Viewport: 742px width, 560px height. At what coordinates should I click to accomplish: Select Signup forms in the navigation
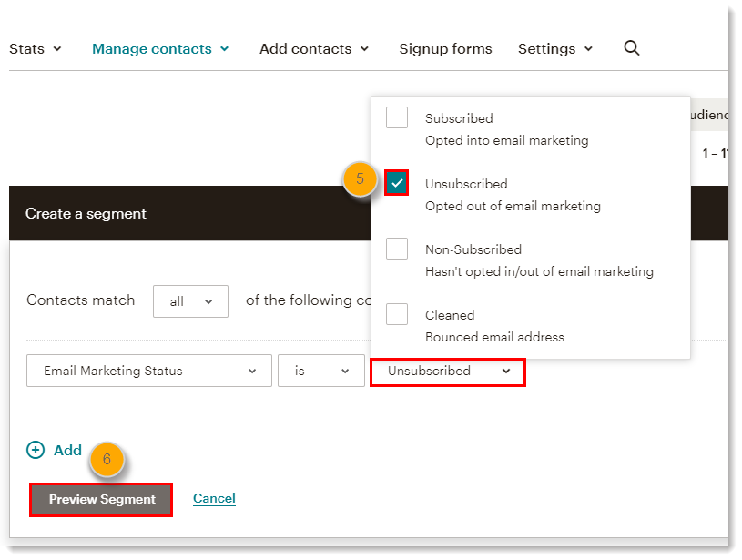coord(445,48)
